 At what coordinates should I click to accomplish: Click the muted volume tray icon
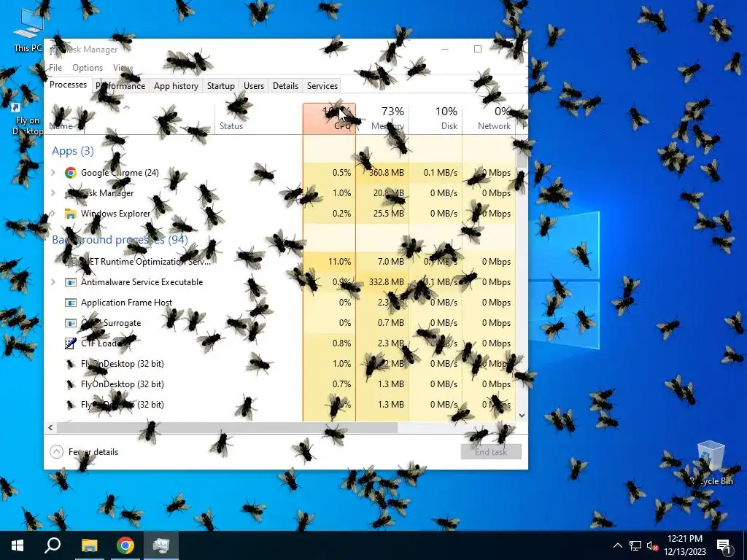pyautogui.click(x=652, y=545)
